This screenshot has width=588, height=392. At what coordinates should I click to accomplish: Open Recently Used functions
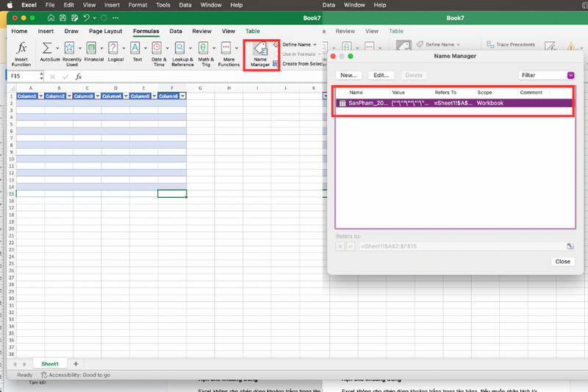pyautogui.click(x=71, y=54)
